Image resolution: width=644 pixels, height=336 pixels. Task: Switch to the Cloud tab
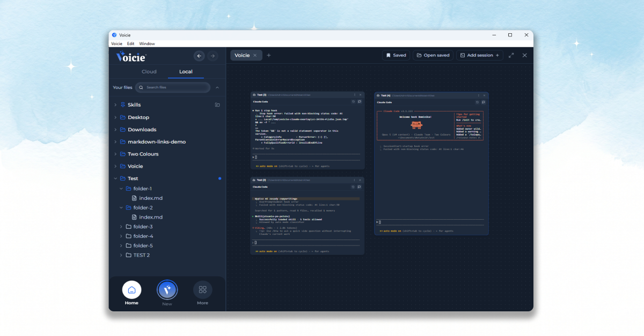tap(149, 72)
